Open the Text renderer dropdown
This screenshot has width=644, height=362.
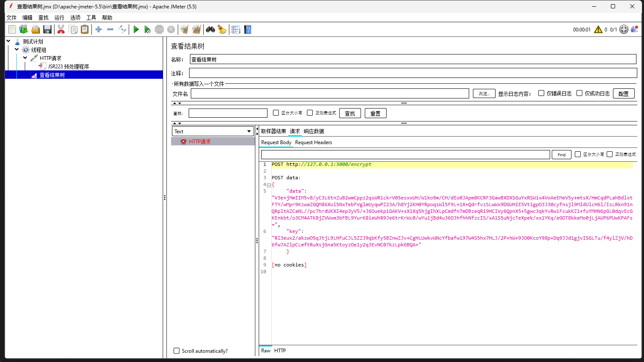pos(213,131)
